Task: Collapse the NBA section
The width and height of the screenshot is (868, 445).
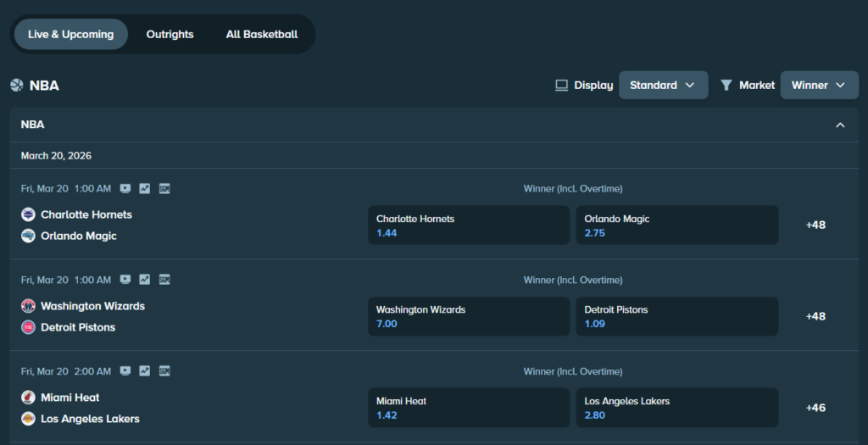Action: point(840,125)
